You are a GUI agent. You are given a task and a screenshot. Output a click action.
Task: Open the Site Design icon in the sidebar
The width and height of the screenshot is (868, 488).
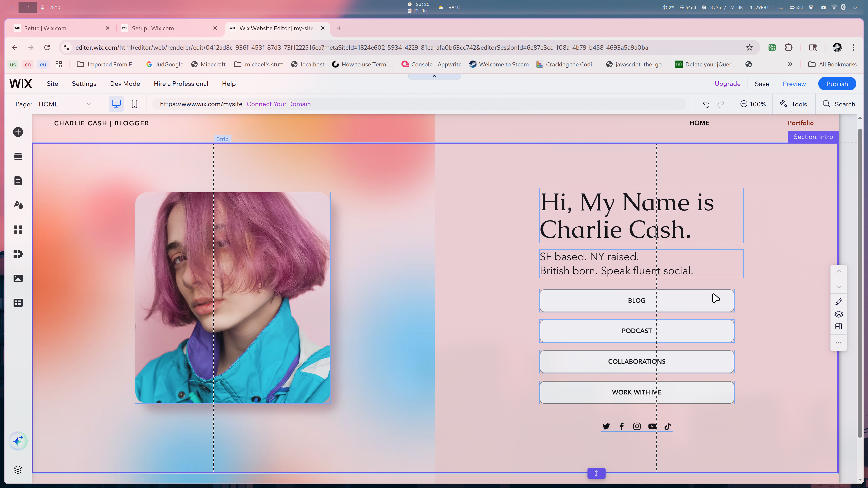click(18, 205)
